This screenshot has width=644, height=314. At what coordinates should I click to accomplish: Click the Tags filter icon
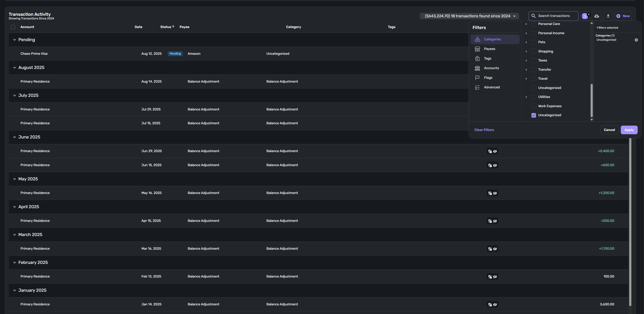(477, 59)
